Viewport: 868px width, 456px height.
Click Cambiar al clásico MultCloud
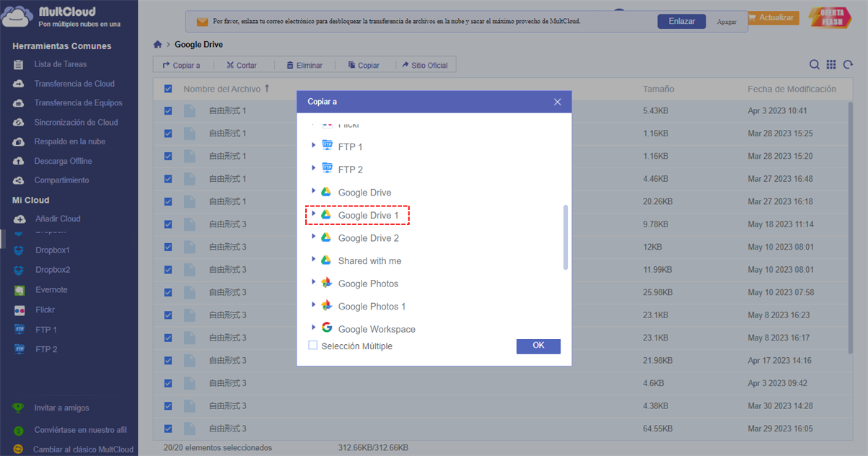(x=83, y=450)
